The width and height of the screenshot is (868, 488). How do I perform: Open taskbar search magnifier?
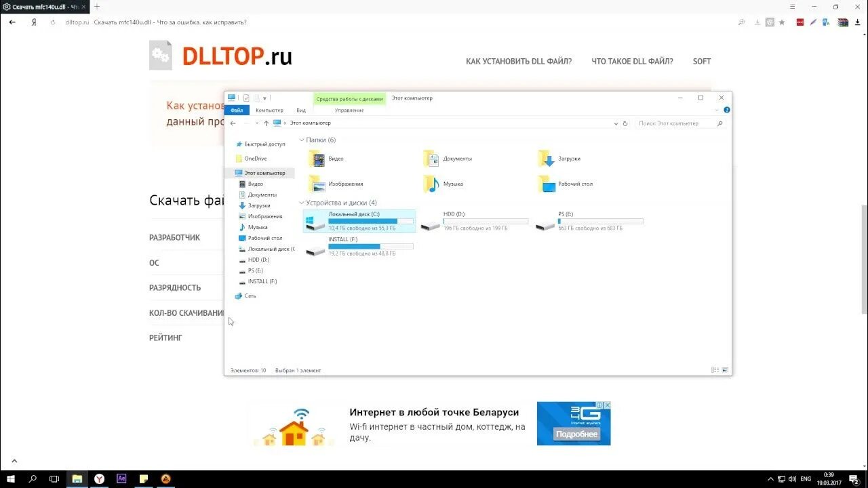[x=33, y=479]
